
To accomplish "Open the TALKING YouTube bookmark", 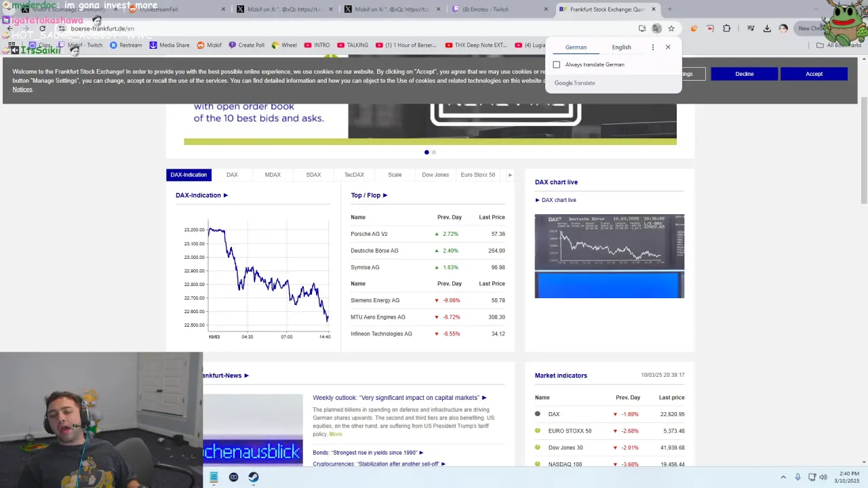I will click(x=353, y=45).
